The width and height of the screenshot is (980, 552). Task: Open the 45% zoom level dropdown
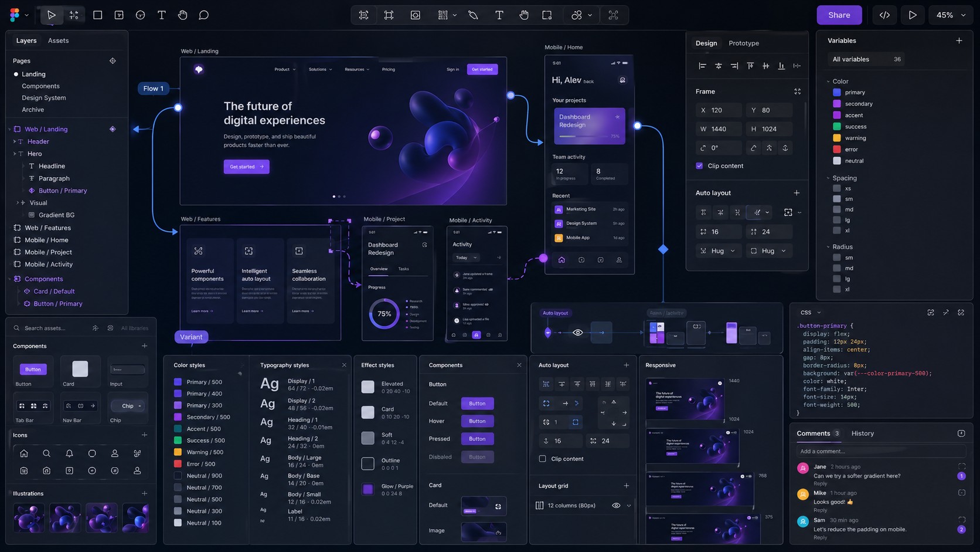[950, 15]
